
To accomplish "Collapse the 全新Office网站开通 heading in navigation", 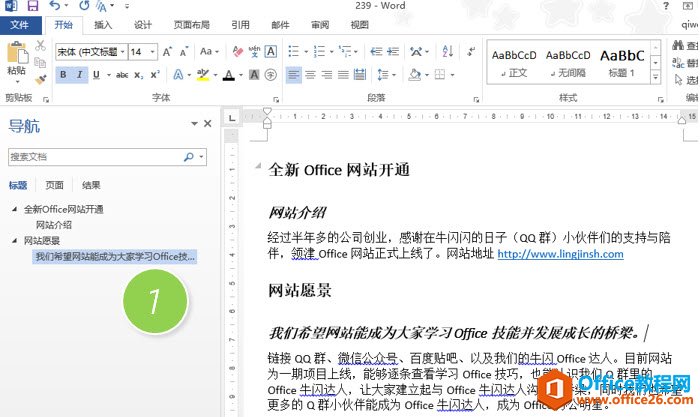I will pos(14,209).
